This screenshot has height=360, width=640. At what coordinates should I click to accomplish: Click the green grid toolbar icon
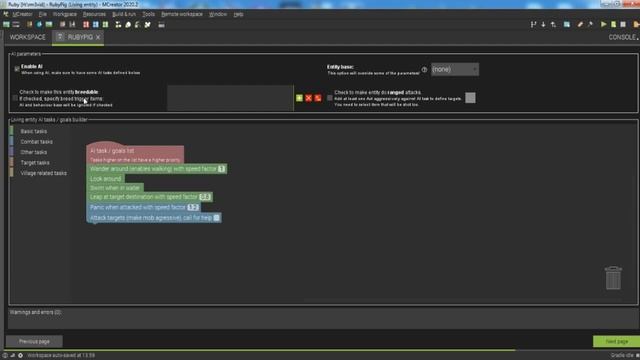click(105, 25)
